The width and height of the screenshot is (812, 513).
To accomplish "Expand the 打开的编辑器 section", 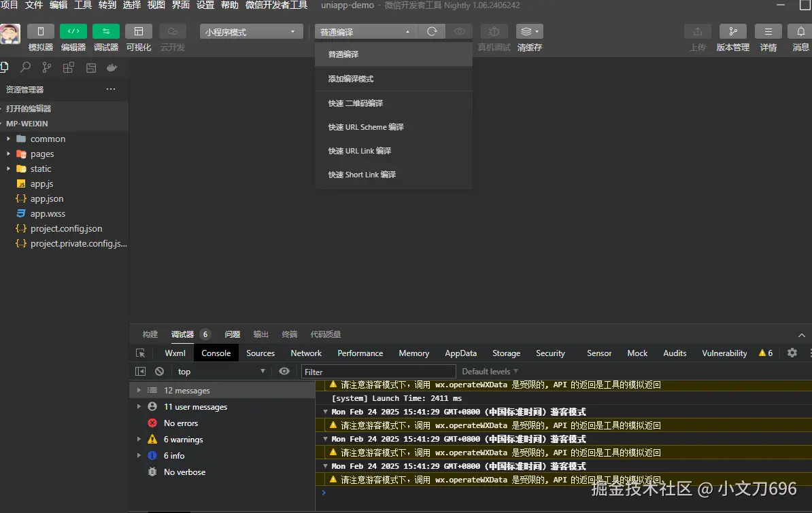I will pos(64,109).
